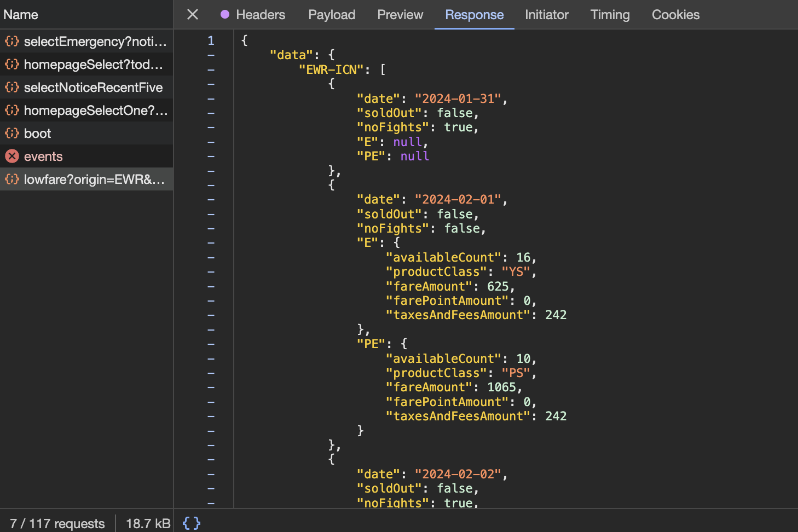Click the "YS" productClass value
The image size is (798, 532).
pyautogui.click(x=516, y=271)
